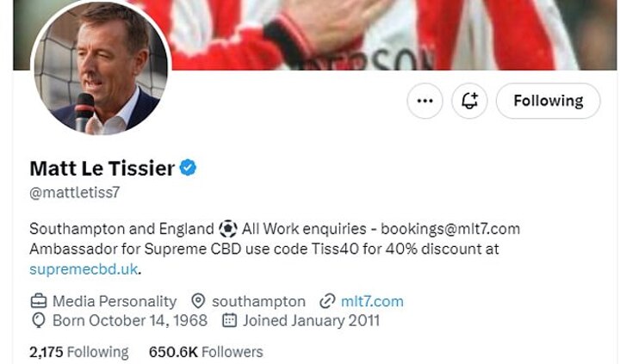Click the location pin icon next to southampton
This screenshot has height=364, width=620.
tap(198, 301)
